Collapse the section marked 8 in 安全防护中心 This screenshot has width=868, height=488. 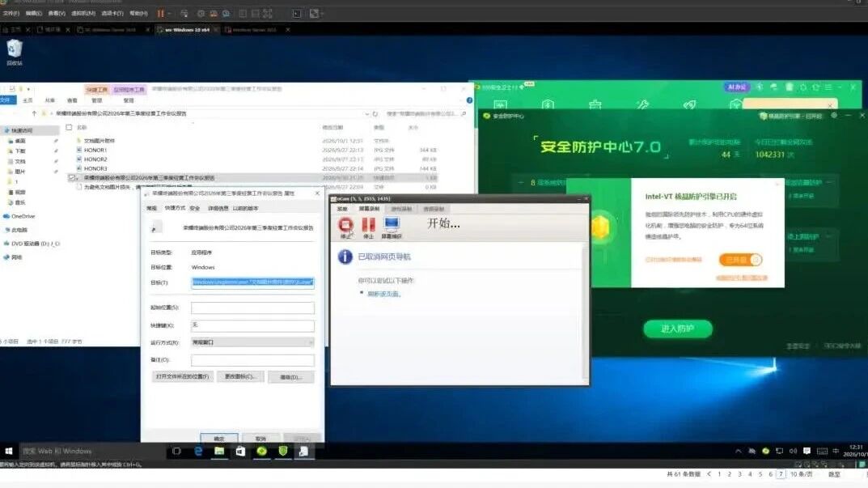pyautogui.click(x=521, y=182)
